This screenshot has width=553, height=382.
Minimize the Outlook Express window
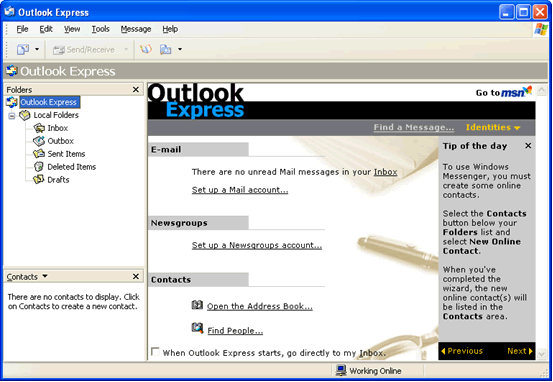pyautogui.click(x=507, y=12)
